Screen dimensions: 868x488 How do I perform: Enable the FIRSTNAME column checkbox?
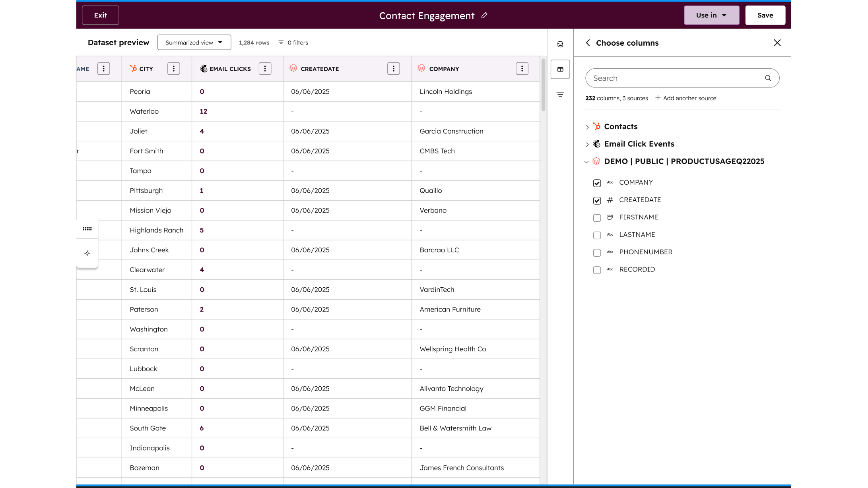597,218
